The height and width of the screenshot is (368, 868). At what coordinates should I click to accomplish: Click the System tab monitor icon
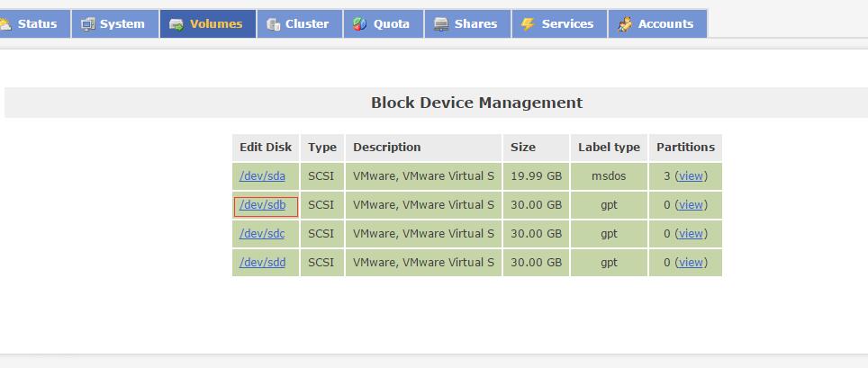click(x=88, y=24)
